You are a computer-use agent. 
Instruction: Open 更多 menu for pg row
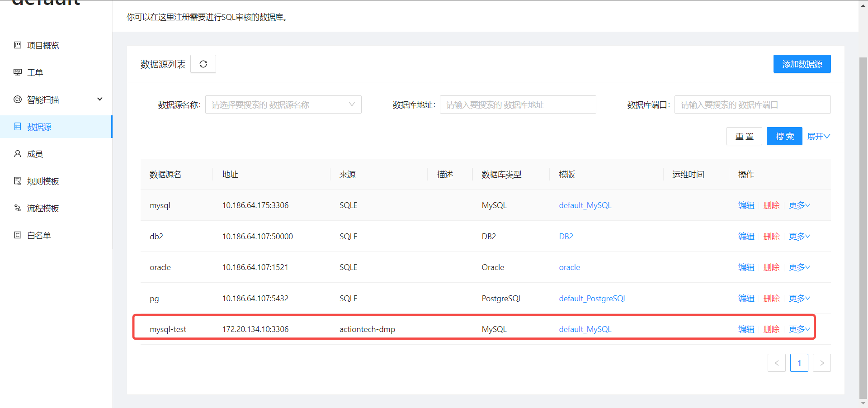click(x=799, y=298)
